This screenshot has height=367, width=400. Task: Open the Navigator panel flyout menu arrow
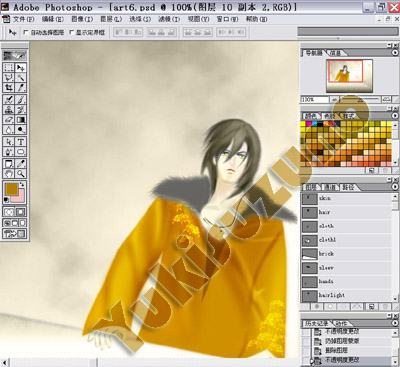click(395, 53)
